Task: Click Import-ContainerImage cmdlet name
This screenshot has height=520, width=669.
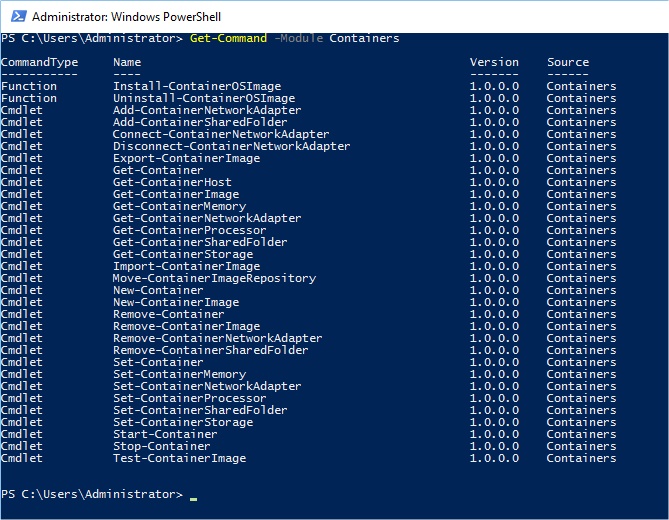Action: 186,266
